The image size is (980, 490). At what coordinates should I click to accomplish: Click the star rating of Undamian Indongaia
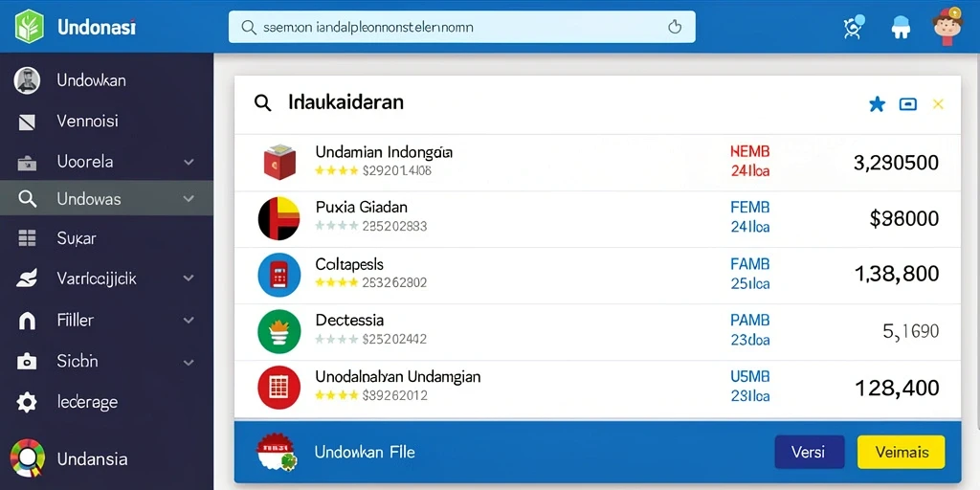click(336, 170)
